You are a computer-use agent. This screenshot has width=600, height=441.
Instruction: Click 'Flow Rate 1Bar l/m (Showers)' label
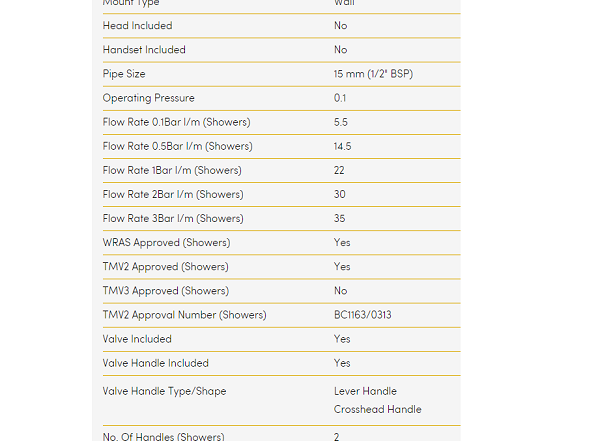pyautogui.click(x=172, y=170)
